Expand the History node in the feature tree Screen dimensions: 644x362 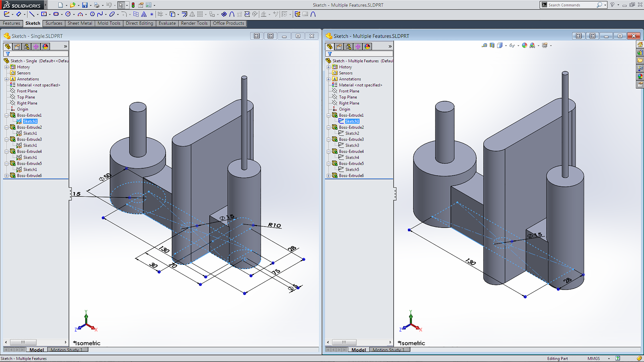pos(6,67)
